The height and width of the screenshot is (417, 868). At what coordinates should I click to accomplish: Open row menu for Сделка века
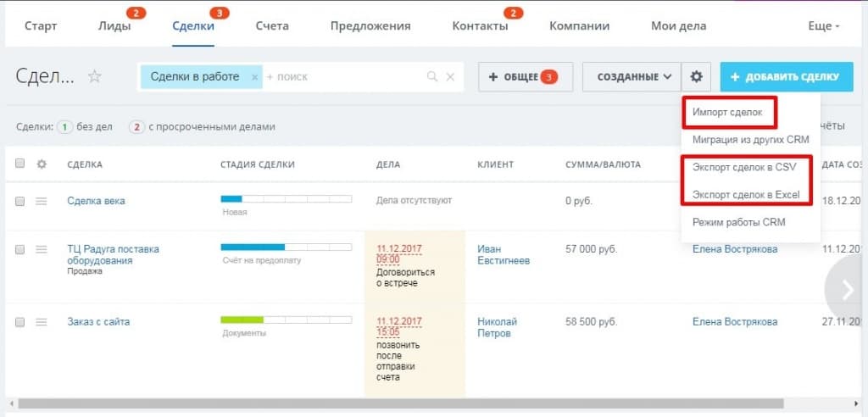pos(41,201)
